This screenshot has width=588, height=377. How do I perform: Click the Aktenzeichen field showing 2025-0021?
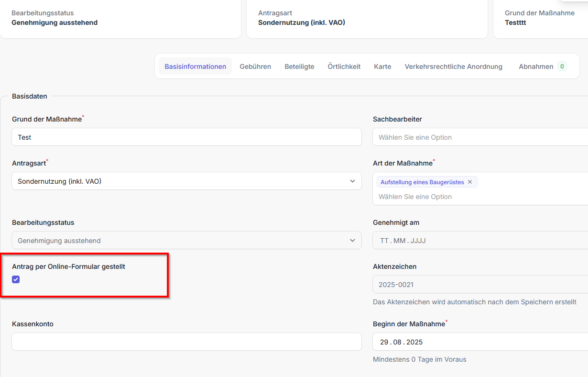point(478,285)
